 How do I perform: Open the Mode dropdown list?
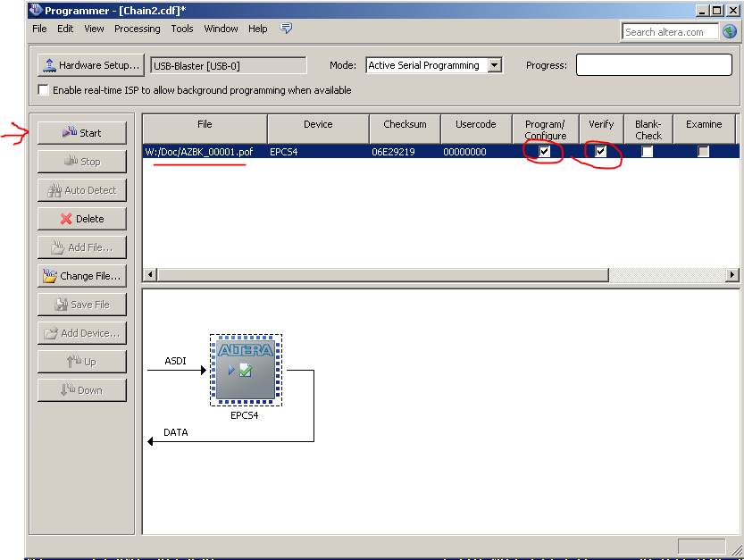(x=494, y=65)
